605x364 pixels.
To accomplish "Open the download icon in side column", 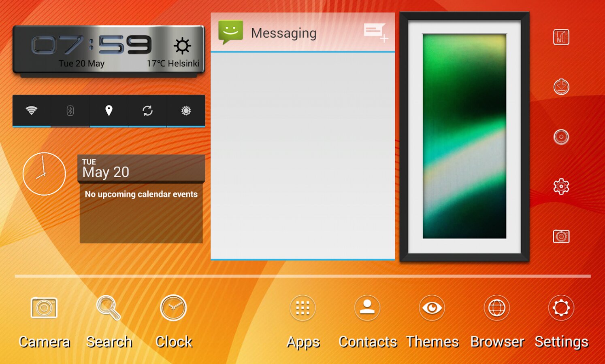I will (x=561, y=87).
